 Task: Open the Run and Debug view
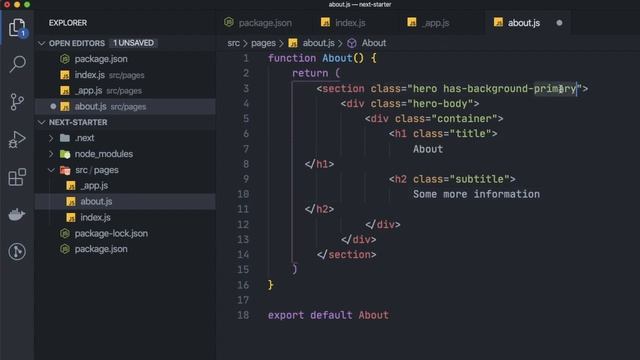tap(17, 140)
